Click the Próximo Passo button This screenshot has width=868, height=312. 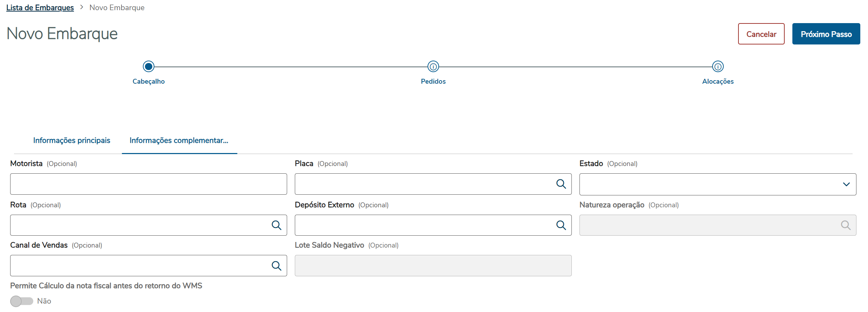coord(826,34)
